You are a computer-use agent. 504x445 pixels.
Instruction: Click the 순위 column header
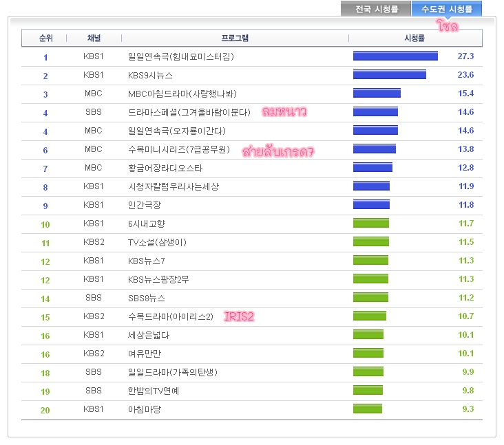coord(45,39)
